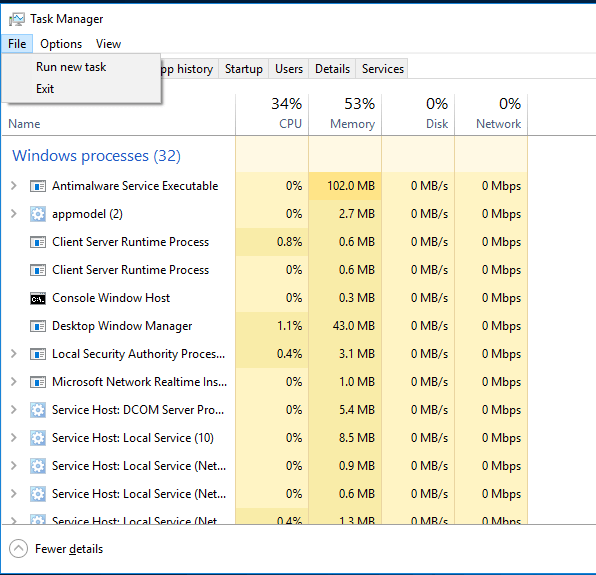Click the 1.1% CPU value
This screenshot has height=575, width=596.
289,326
